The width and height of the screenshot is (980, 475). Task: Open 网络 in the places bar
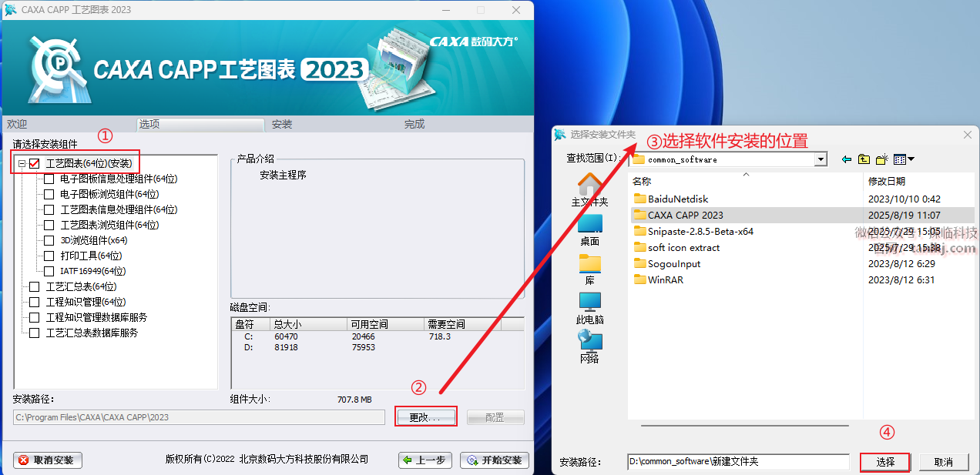point(590,347)
